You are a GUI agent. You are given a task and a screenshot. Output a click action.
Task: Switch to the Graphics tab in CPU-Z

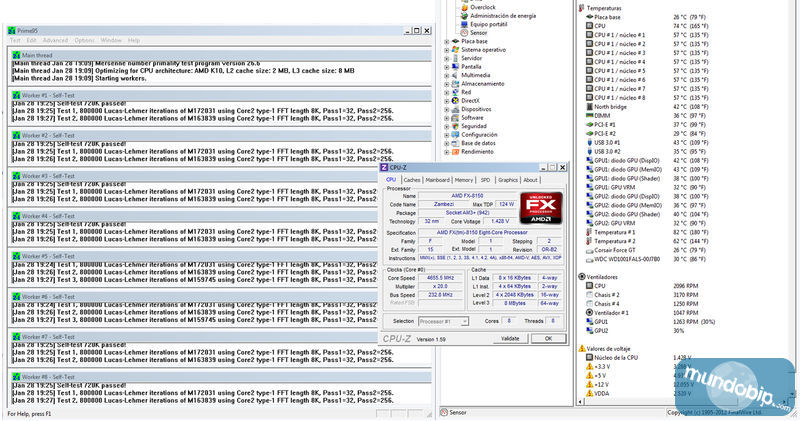click(508, 180)
